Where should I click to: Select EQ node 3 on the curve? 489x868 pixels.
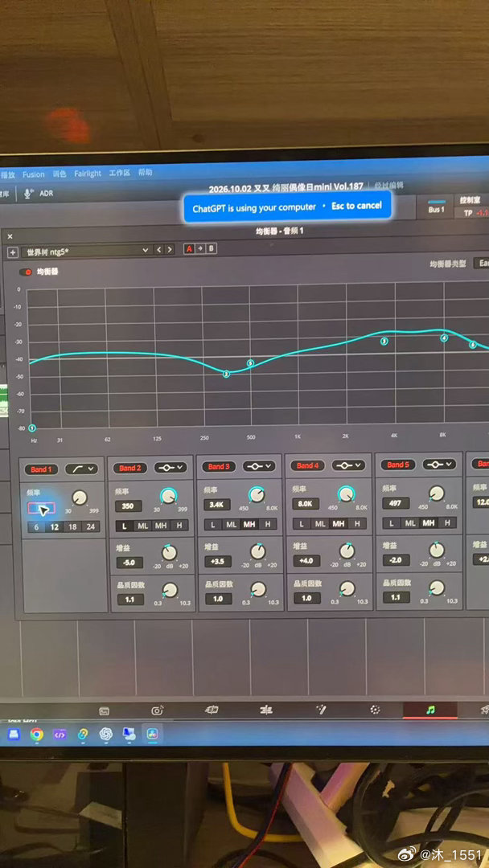click(384, 342)
